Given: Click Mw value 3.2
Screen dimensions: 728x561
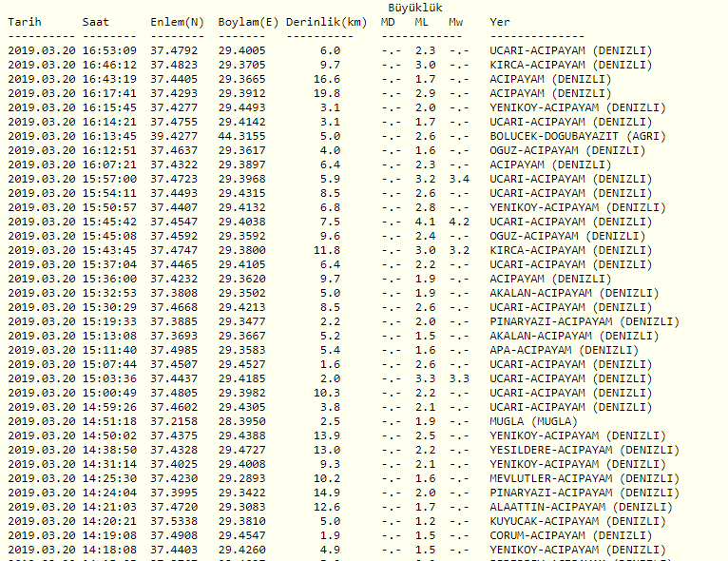Looking at the screenshot, I should 459,250.
